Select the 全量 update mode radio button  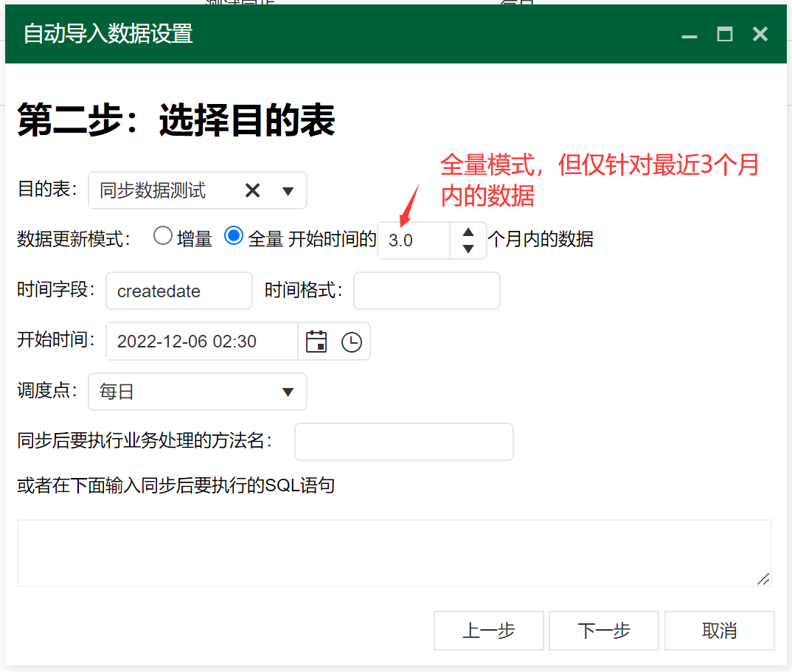pos(234,236)
